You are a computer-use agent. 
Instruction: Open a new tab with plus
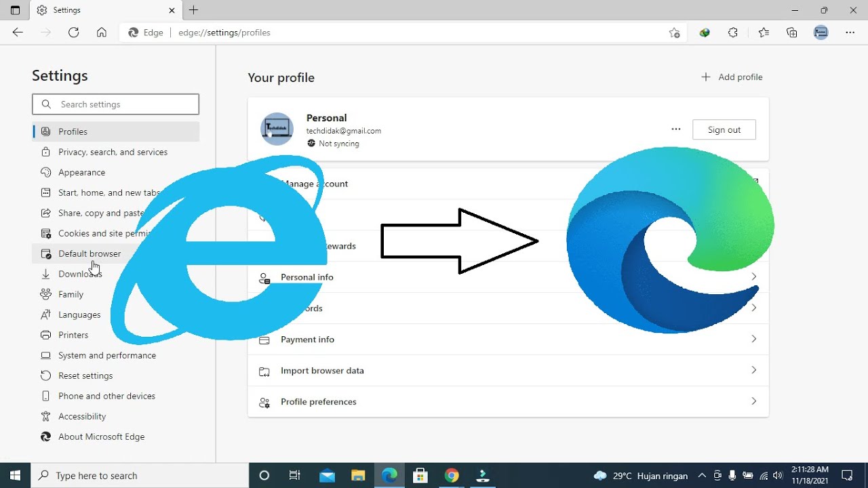pyautogui.click(x=194, y=10)
